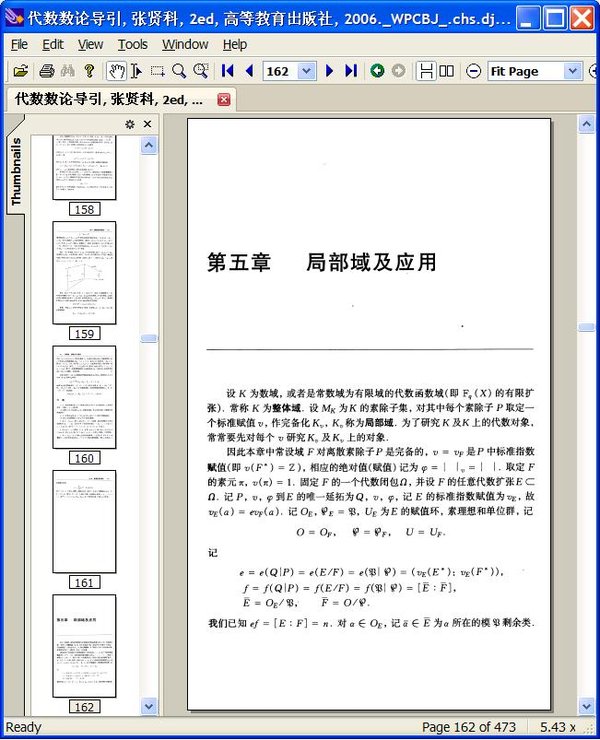Open thumbnails panel settings gear

(x=130, y=124)
